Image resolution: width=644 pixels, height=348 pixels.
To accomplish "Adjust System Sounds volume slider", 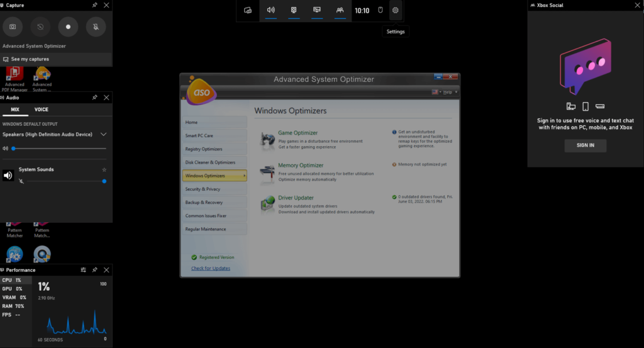I will click(65, 181).
